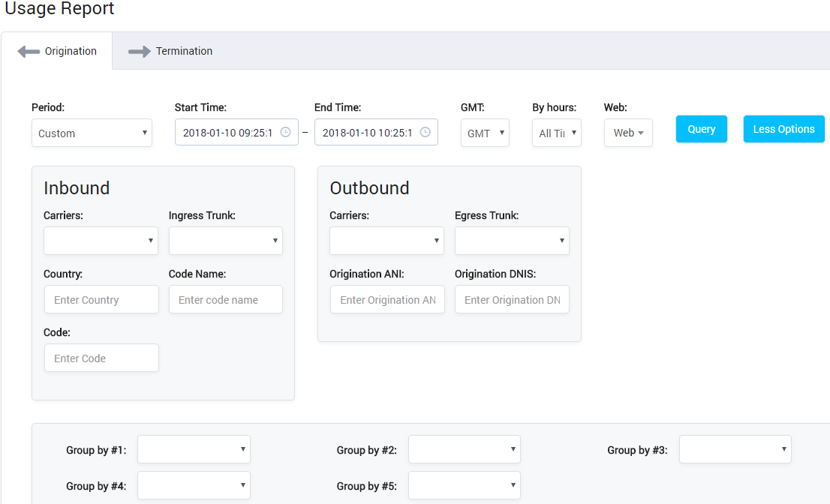Click the left arrow icon on Origination tab

(x=29, y=50)
